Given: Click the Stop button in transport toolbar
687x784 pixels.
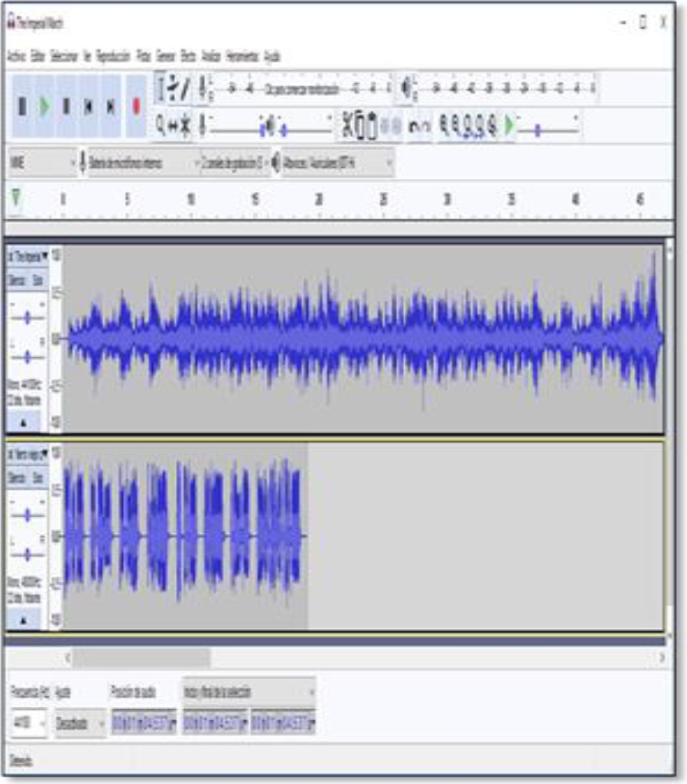Looking at the screenshot, I should [x=67, y=106].
